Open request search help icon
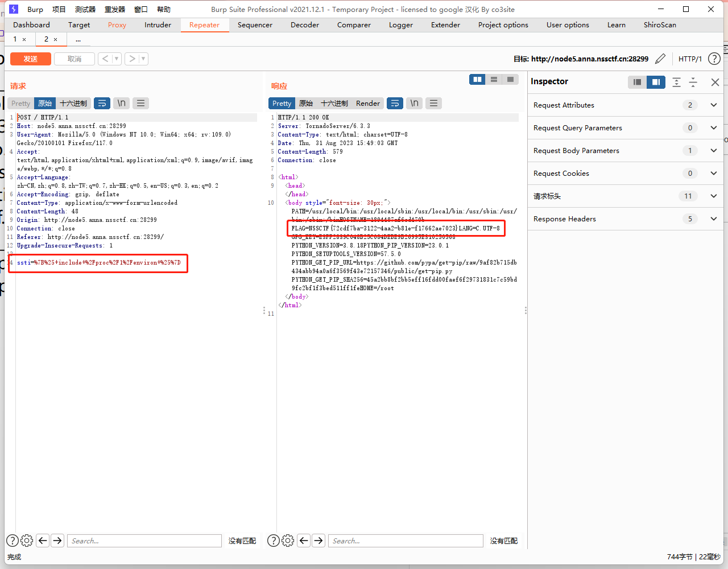The height and width of the screenshot is (569, 728). [x=12, y=541]
